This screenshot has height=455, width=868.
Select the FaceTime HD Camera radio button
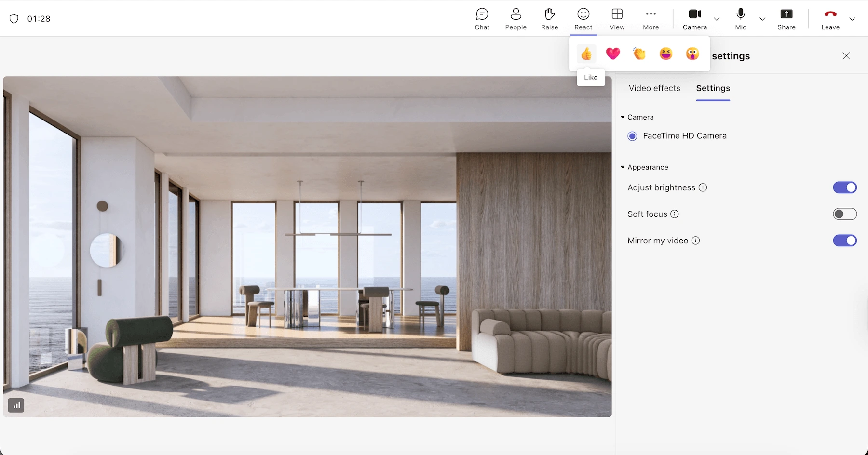[x=632, y=136]
